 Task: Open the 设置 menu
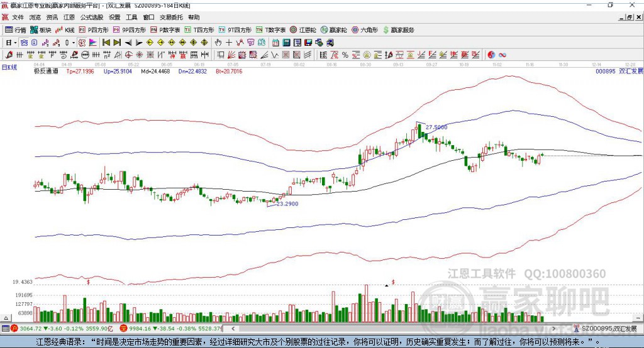(x=114, y=17)
